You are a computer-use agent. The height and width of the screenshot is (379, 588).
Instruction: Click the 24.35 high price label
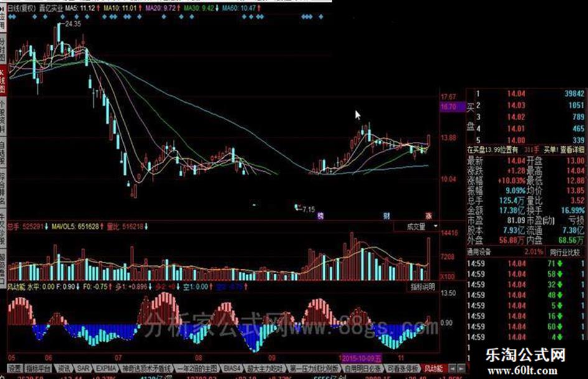click(x=73, y=24)
